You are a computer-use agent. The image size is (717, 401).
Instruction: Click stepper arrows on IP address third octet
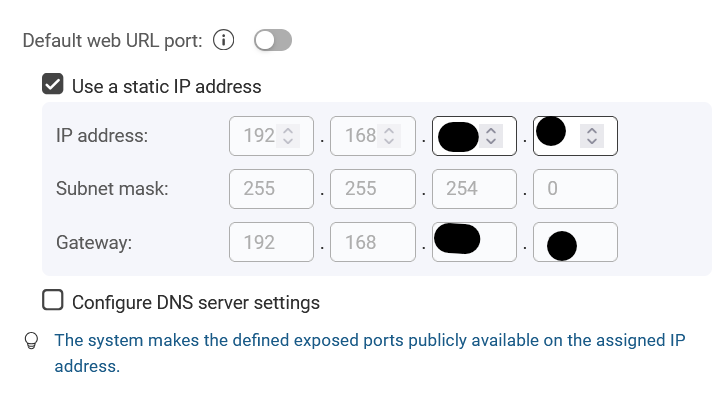click(490, 137)
